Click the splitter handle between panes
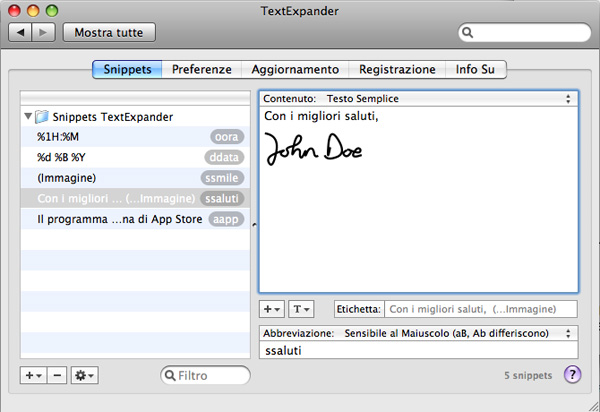 [254, 225]
